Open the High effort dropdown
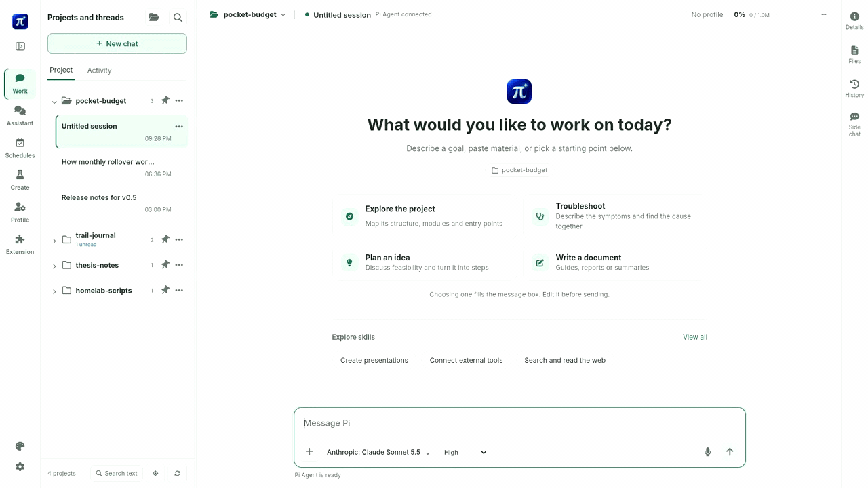This screenshot has height=488, width=868. coord(465,452)
